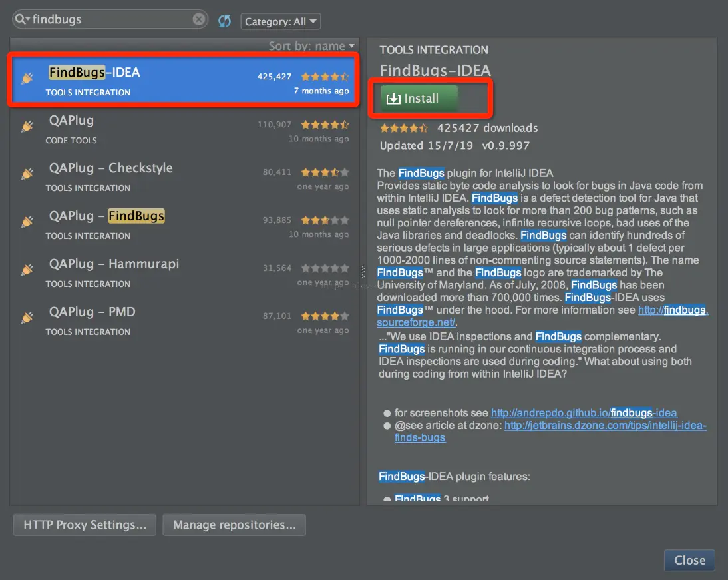The height and width of the screenshot is (580, 728).
Task: Click the 'Updated 15/7/19' text
Action: tap(426, 145)
